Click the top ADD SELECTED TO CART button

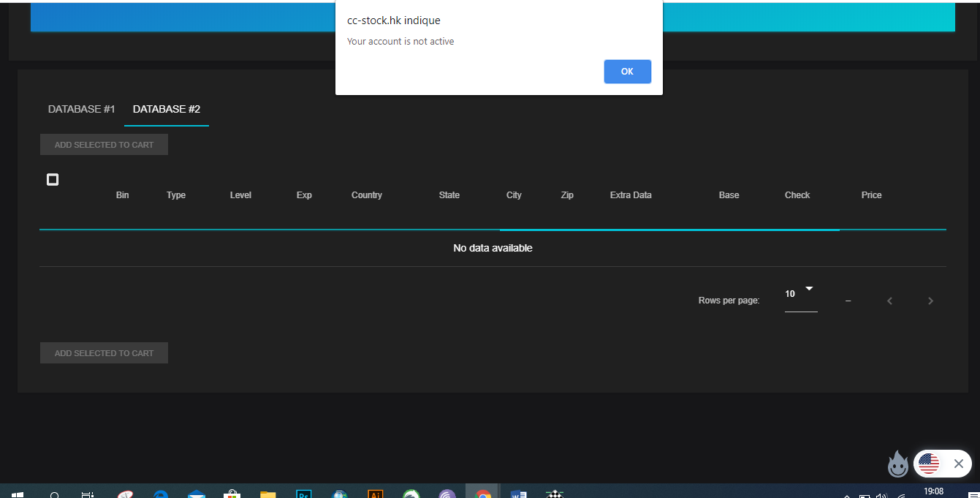[104, 145]
